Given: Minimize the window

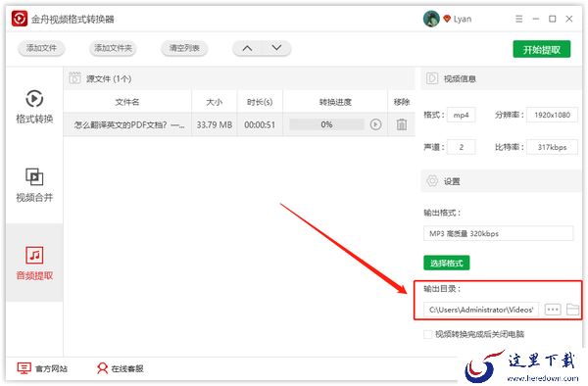Looking at the screenshot, I should 536,19.
